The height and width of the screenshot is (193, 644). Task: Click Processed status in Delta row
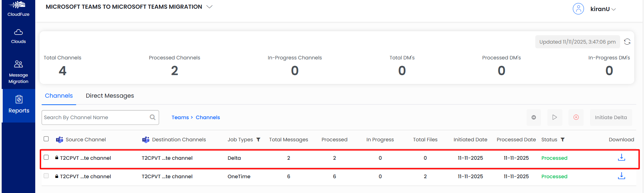[x=554, y=158]
